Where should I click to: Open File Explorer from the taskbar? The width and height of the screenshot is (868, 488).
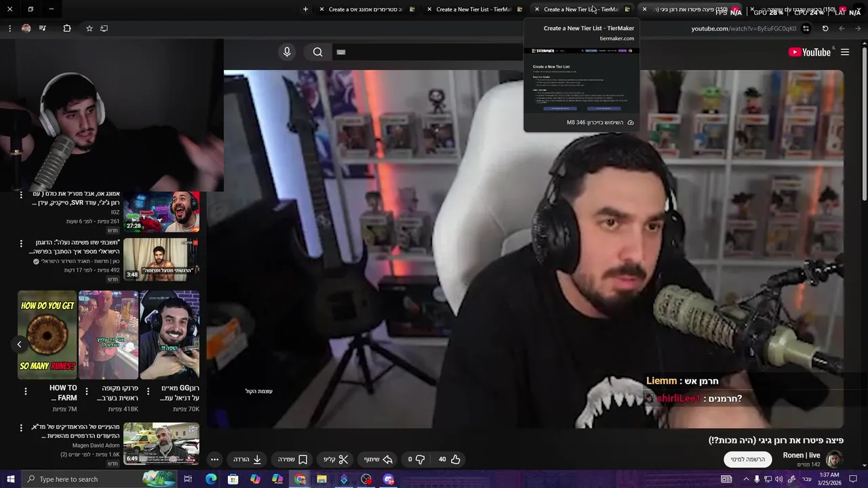pos(321,479)
